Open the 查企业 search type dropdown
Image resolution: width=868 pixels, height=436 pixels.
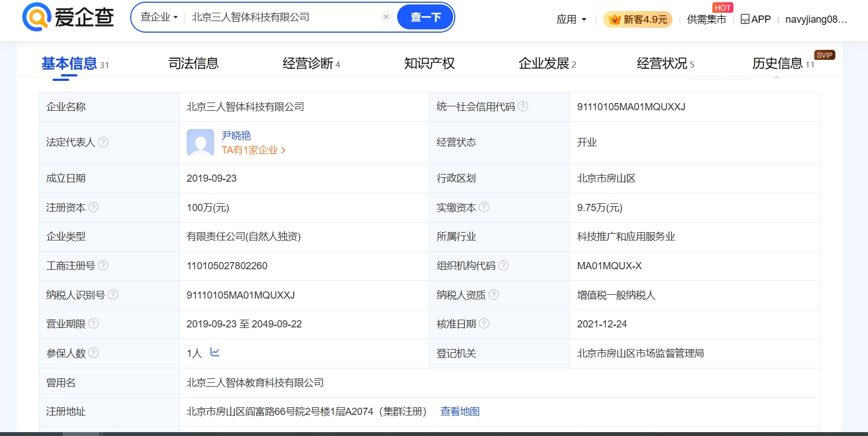(x=159, y=17)
